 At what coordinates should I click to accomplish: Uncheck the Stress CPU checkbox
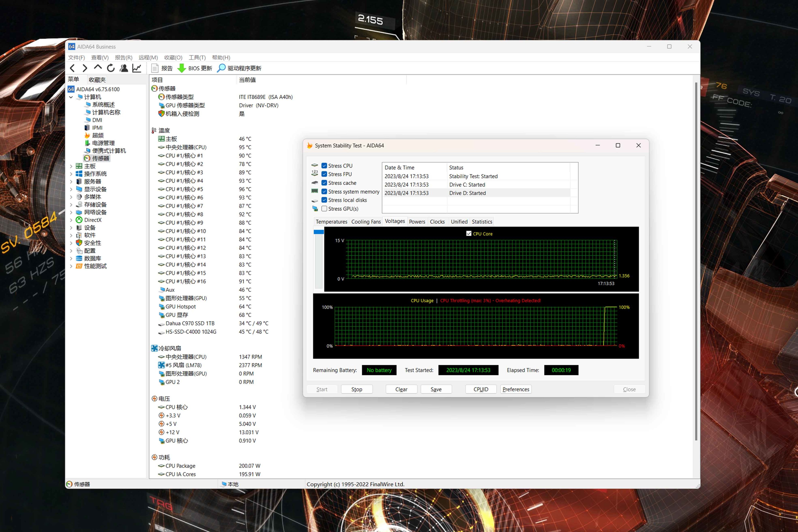324,166
